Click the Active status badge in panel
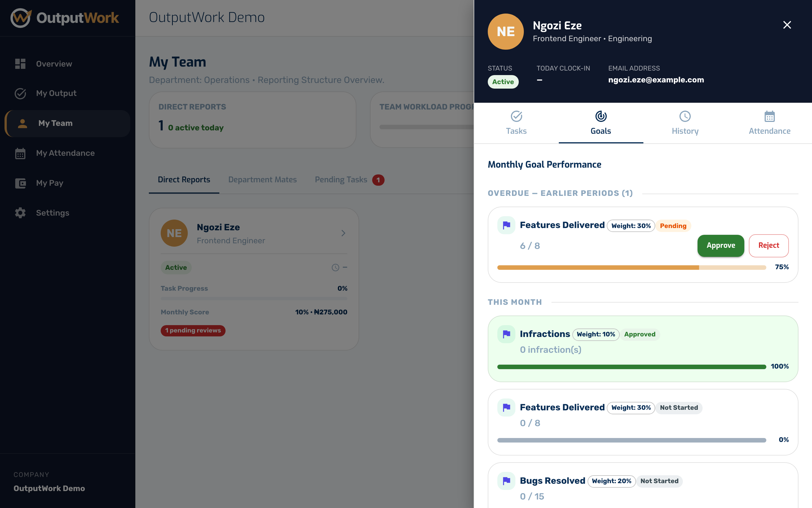 (503, 82)
